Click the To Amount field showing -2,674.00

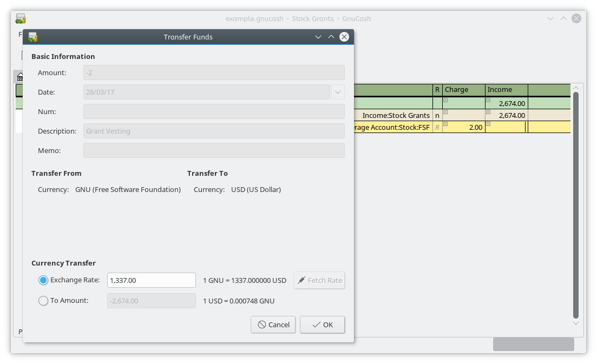pyautogui.click(x=152, y=301)
